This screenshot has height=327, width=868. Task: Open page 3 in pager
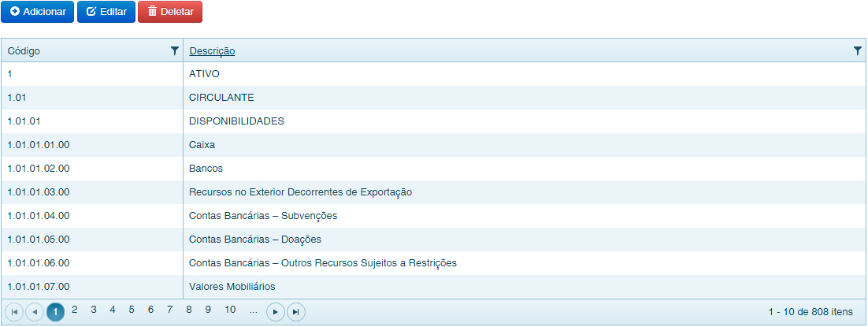tap(94, 309)
